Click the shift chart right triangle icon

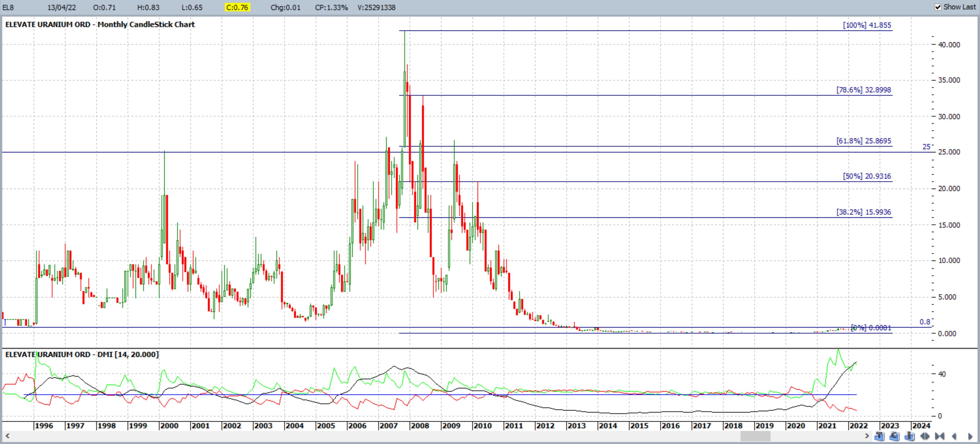click(x=970, y=436)
